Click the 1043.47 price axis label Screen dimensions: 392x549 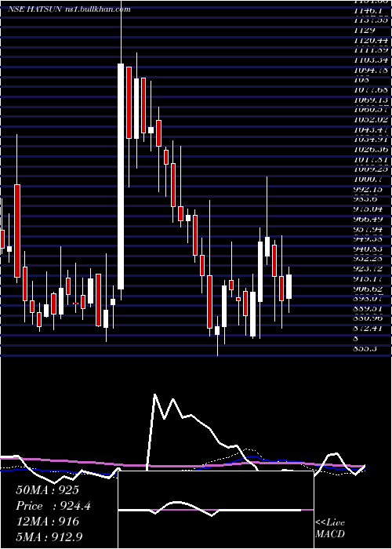(x=371, y=130)
